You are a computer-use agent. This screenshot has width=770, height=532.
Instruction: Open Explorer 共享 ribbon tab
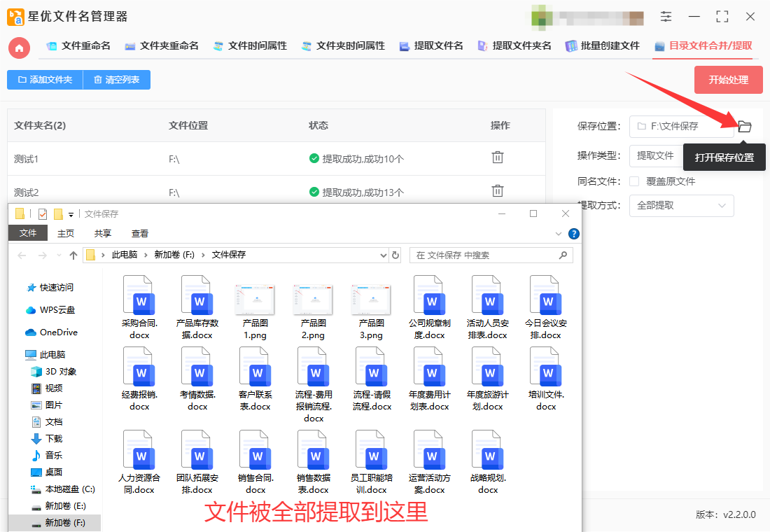(103, 233)
